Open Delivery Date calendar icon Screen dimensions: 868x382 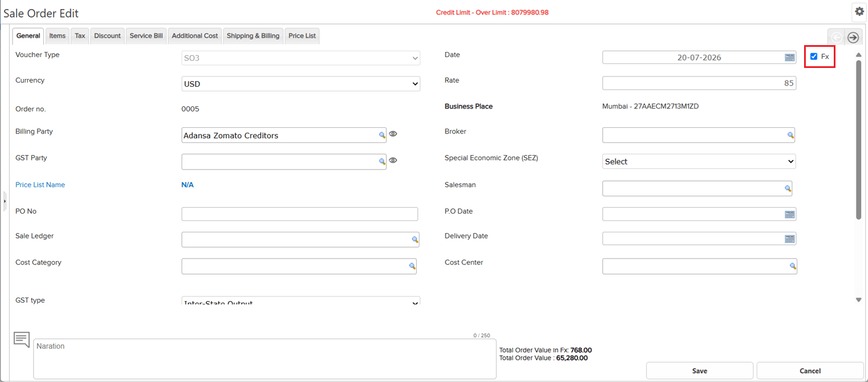(790, 239)
